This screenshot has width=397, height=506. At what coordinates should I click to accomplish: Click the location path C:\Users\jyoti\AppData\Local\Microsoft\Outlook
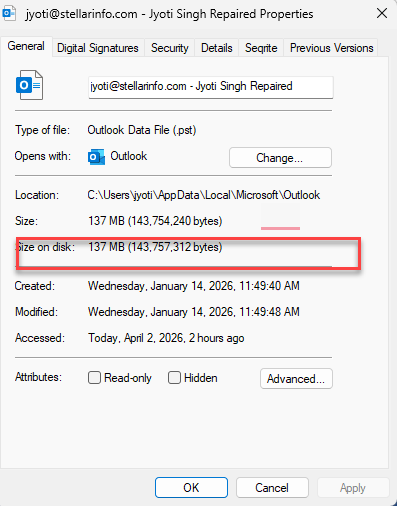click(204, 195)
